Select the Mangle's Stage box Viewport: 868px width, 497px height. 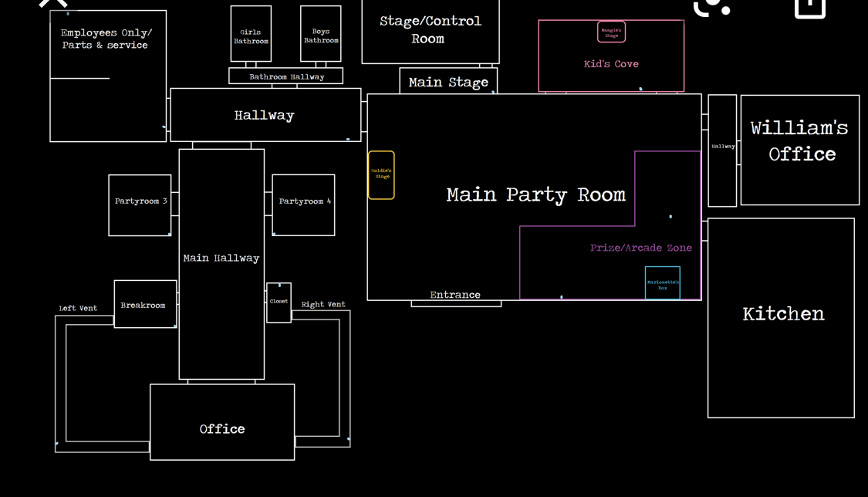[x=611, y=32]
